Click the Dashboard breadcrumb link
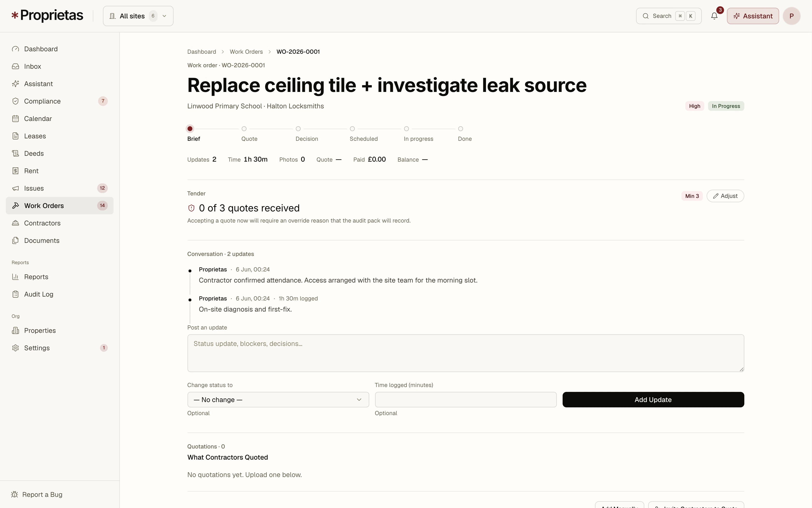The height and width of the screenshot is (508, 812). click(202, 52)
